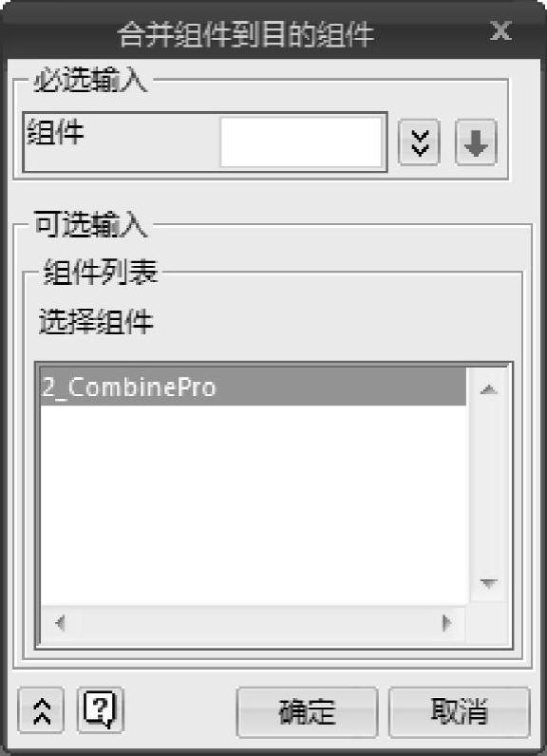Image resolution: width=547 pixels, height=756 pixels.
Task: Select 2_CombinePro in the component list
Action: (253, 387)
